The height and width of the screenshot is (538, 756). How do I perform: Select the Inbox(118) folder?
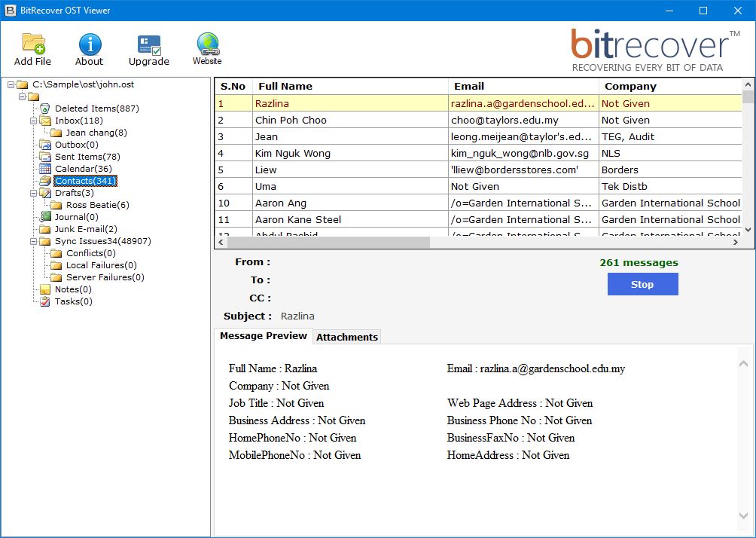point(79,120)
